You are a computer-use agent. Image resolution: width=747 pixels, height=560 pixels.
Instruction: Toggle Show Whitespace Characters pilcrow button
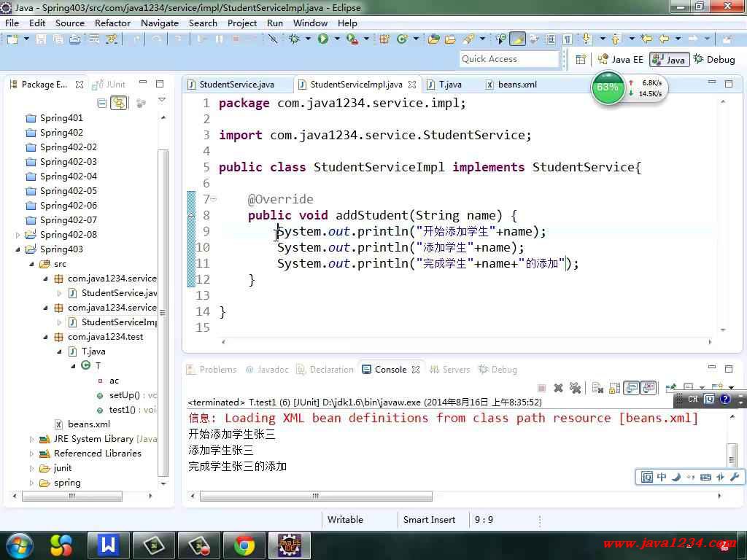point(568,39)
